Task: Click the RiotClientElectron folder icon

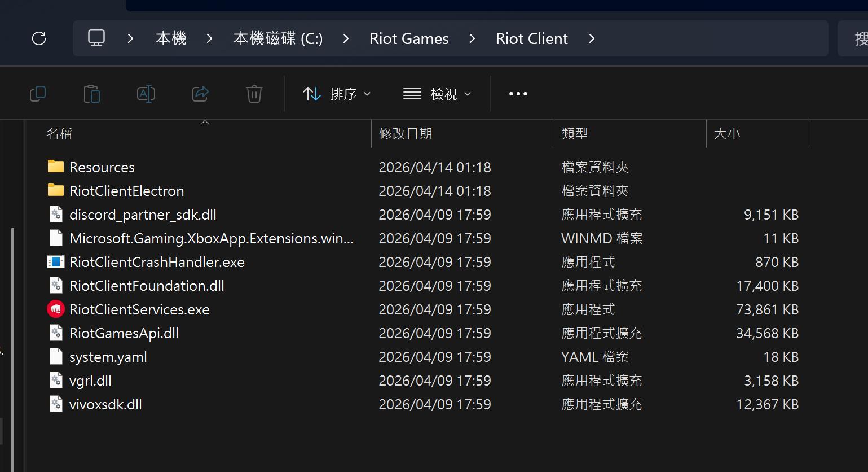Action: (56, 190)
